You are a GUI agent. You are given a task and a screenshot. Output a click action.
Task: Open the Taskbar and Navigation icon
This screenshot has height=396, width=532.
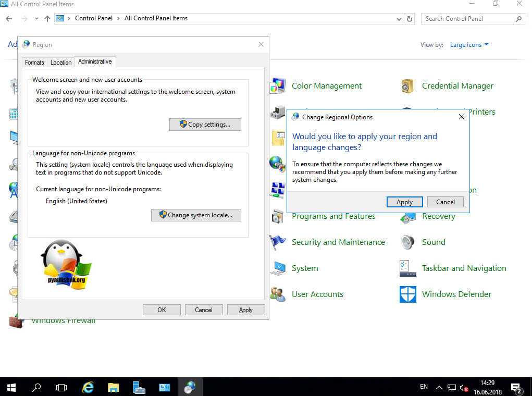tap(407, 268)
